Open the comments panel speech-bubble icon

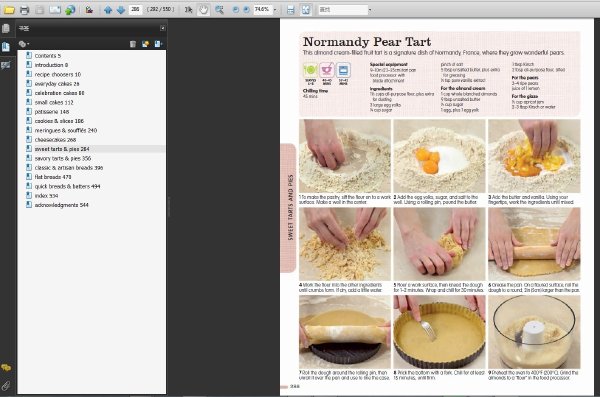(x=6, y=368)
